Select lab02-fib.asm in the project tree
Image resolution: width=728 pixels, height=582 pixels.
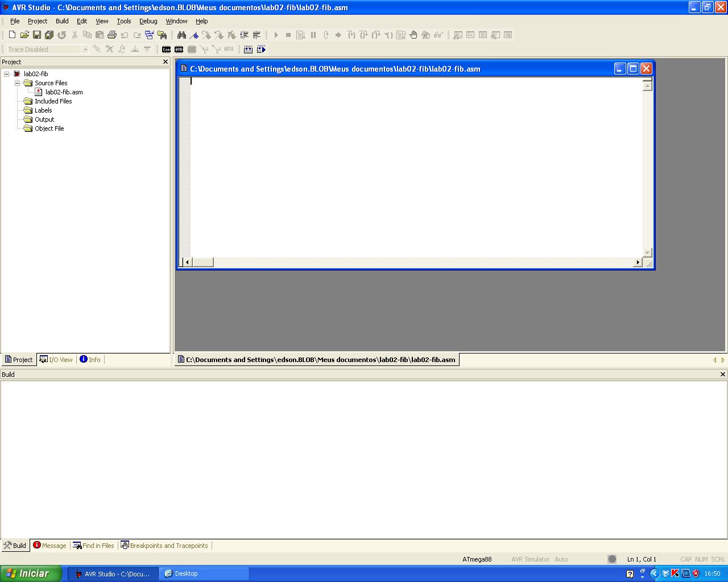pos(64,92)
